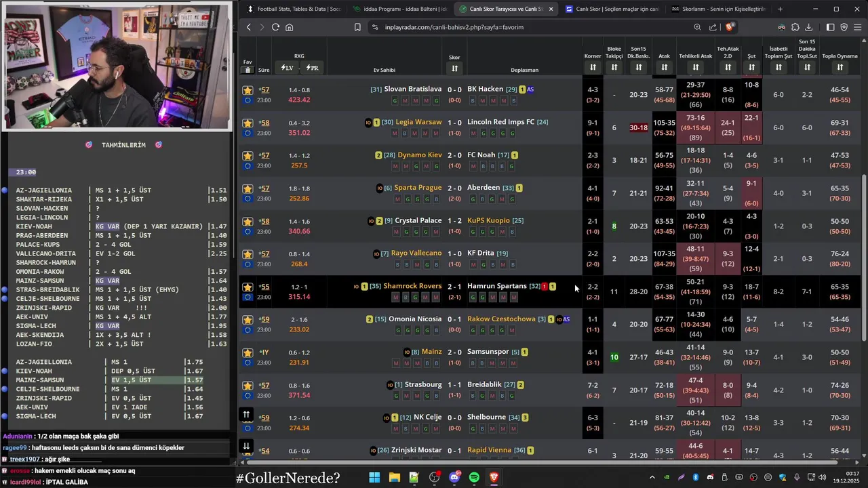868x488 pixels.
Task: Open Lincoln Red Imps FC link
Action: [500, 122]
